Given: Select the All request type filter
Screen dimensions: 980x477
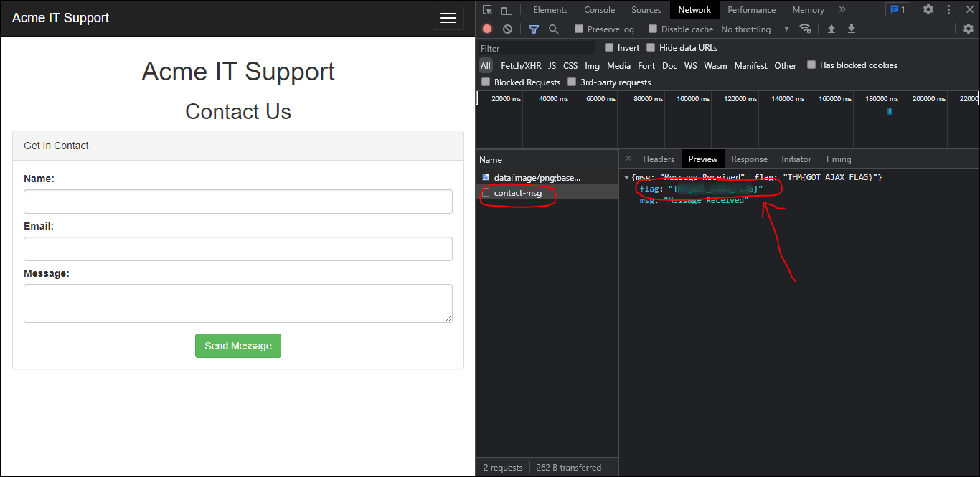Looking at the screenshot, I should pos(486,65).
